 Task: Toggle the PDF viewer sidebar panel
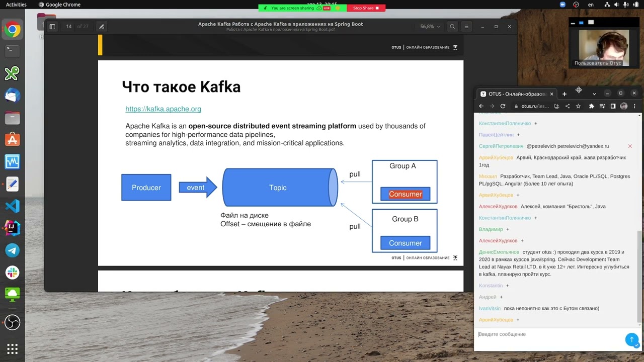(x=52, y=27)
